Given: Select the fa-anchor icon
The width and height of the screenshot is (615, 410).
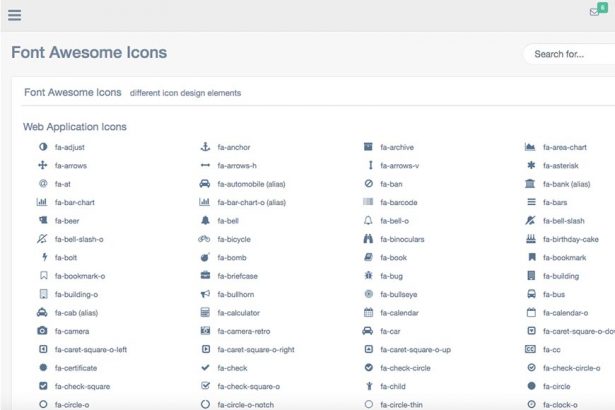Looking at the screenshot, I should 205,147.
